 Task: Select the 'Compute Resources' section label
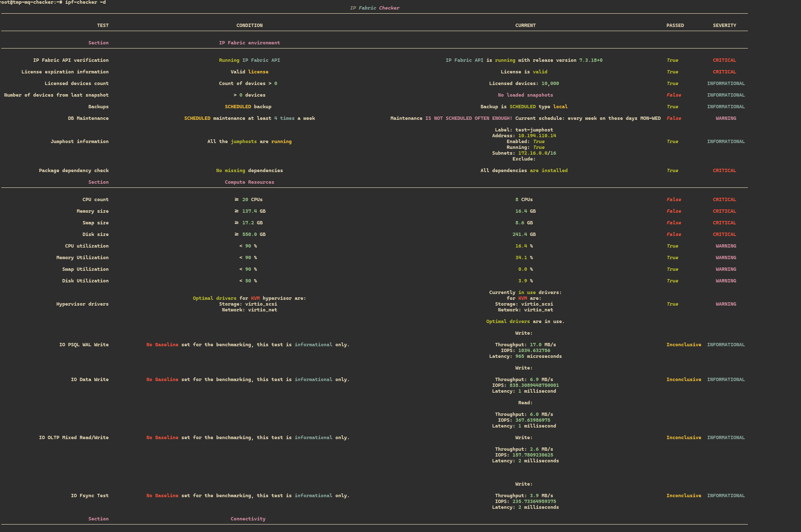click(249, 182)
